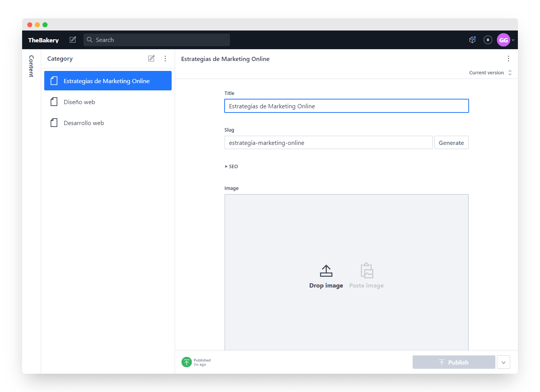Switch to the Content side tab
Viewport: 540px width, 392px height.
pyautogui.click(x=31, y=66)
